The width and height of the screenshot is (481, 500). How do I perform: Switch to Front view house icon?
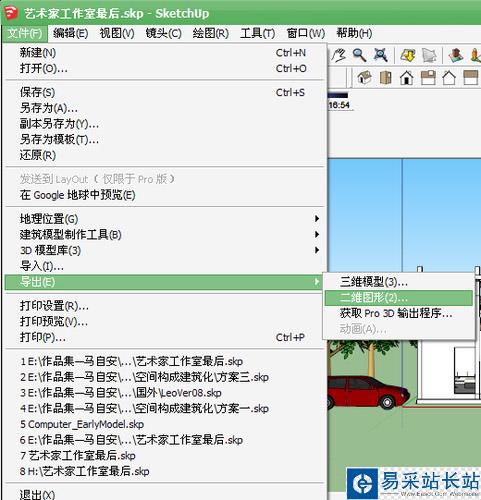pyautogui.click(x=407, y=78)
